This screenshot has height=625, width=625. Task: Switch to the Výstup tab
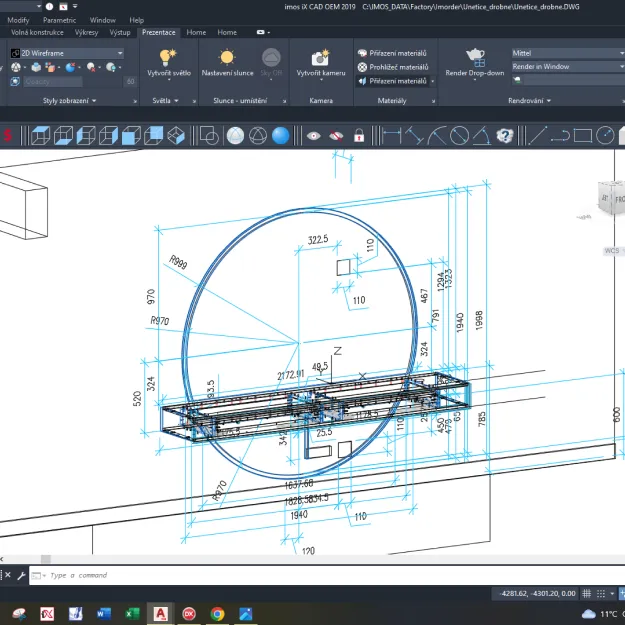point(120,32)
